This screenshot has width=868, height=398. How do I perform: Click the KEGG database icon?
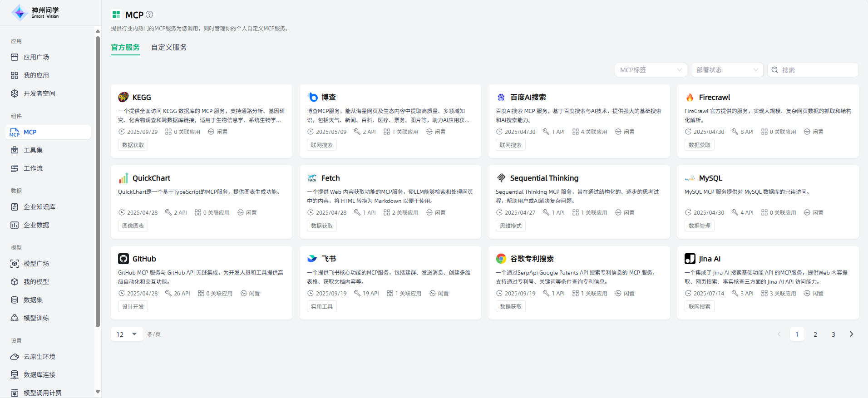point(123,97)
